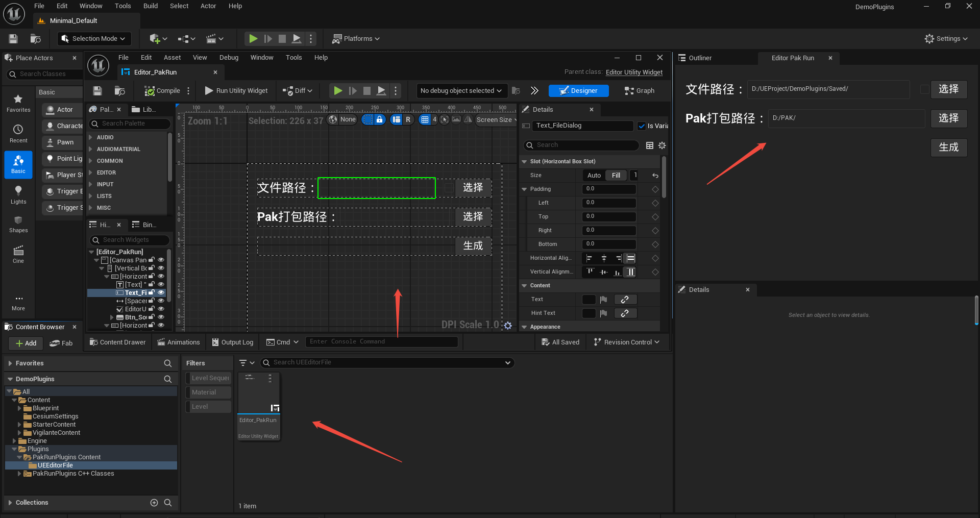This screenshot has width=980, height=518.
Task: Click the Add button in Content Browser
Action: click(x=26, y=343)
